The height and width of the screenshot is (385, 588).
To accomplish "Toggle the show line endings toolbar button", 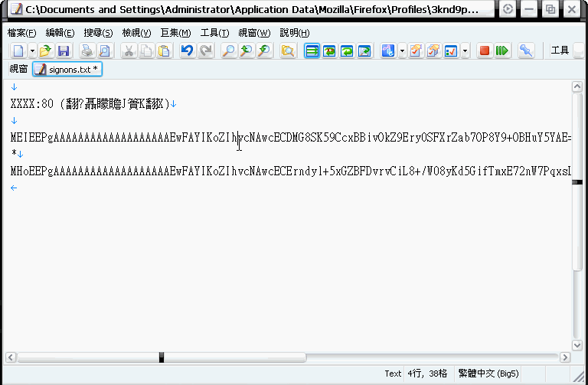I will [330, 51].
